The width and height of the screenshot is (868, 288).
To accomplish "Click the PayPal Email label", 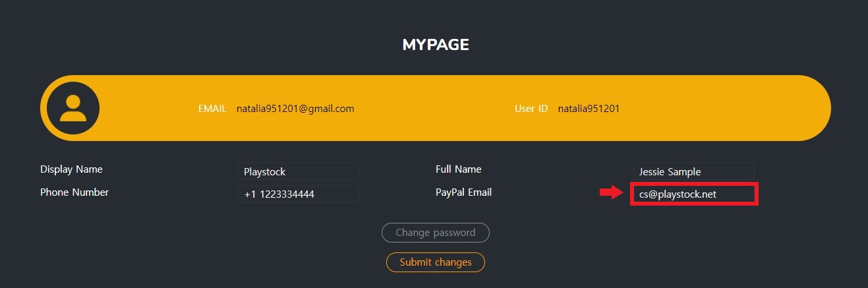I will pyautogui.click(x=464, y=192).
